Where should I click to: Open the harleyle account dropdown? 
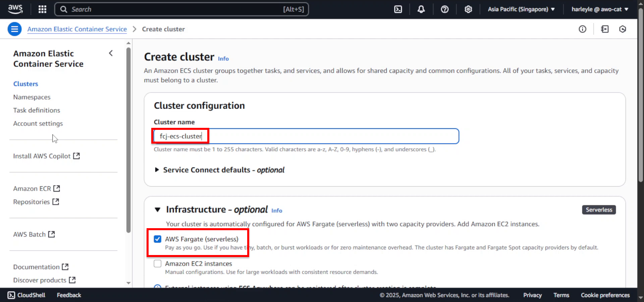pyautogui.click(x=600, y=9)
